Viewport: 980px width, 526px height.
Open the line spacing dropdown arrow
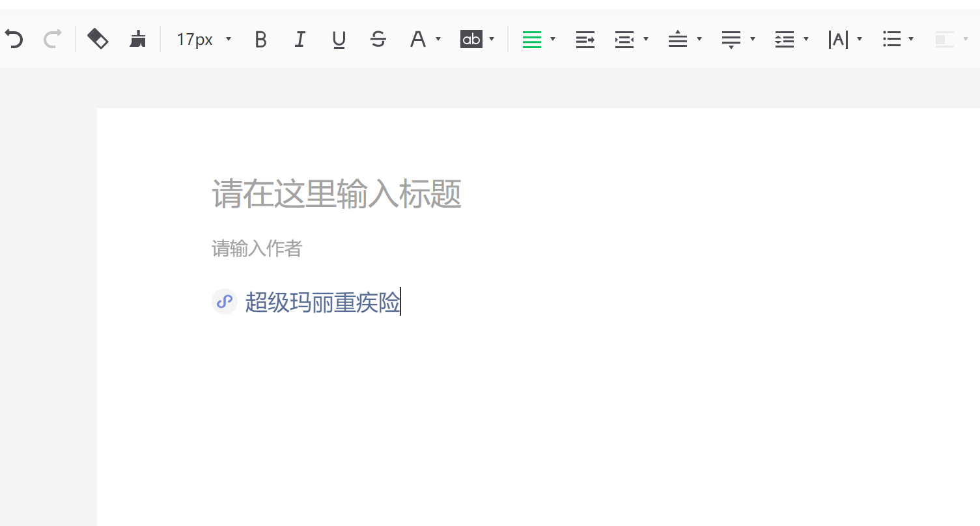point(806,39)
